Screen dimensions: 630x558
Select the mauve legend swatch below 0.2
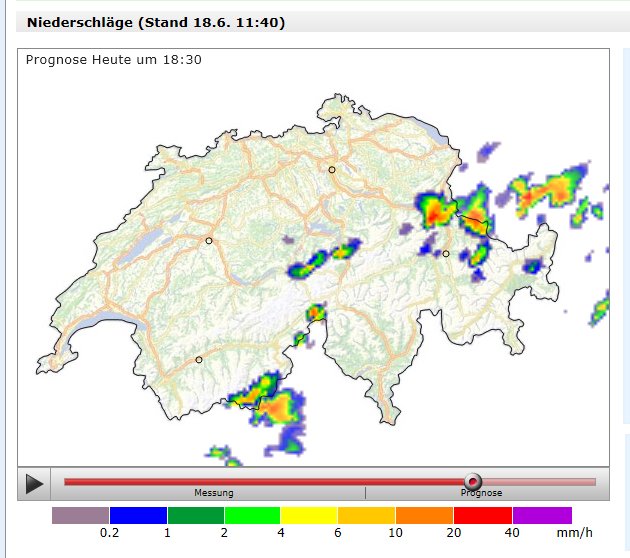(80, 515)
